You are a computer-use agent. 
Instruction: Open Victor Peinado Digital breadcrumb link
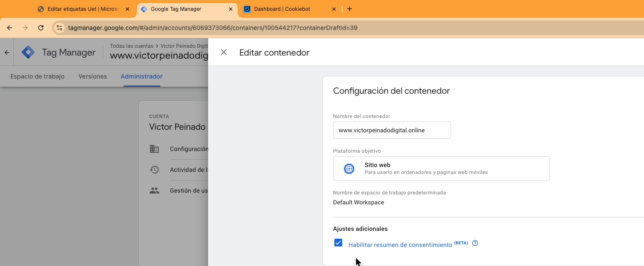click(x=184, y=46)
